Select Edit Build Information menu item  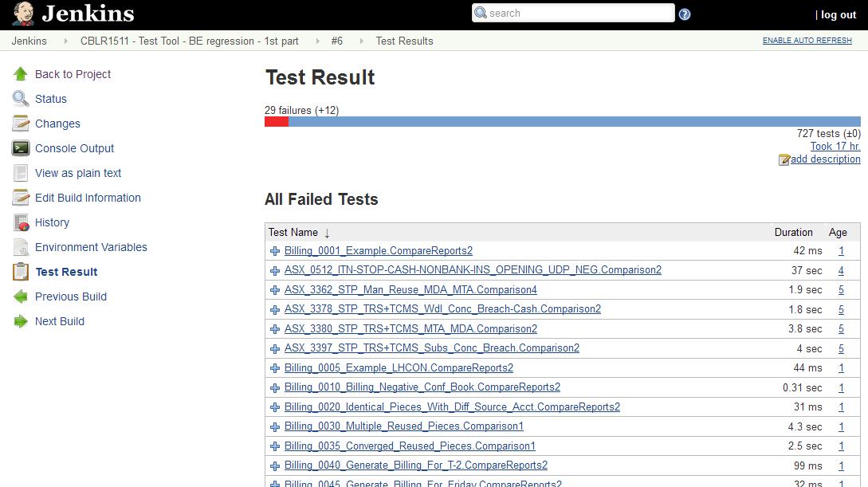[x=88, y=198]
